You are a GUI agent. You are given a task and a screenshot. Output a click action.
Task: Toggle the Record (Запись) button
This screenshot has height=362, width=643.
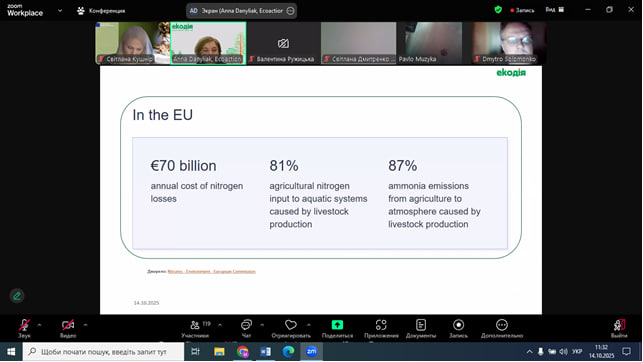click(x=458, y=325)
